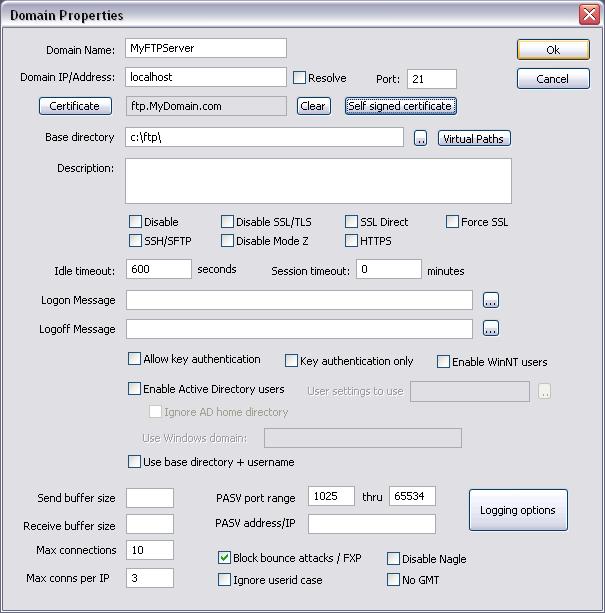Tick the Disable Nagle checkbox
The image size is (605, 613).
click(x=393, y=559)
